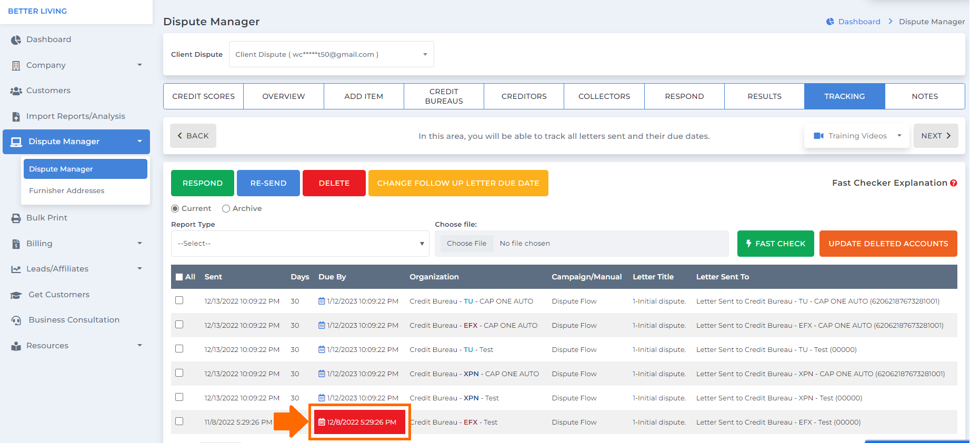Open the CREDIT BUREAUS tab
Screen dimensions: 980x443
tap(444, 96)
